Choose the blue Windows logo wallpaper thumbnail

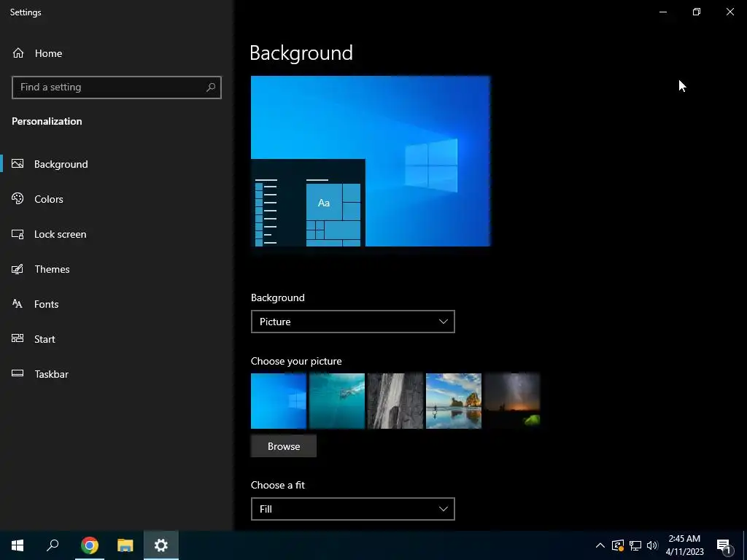point(279,401)
